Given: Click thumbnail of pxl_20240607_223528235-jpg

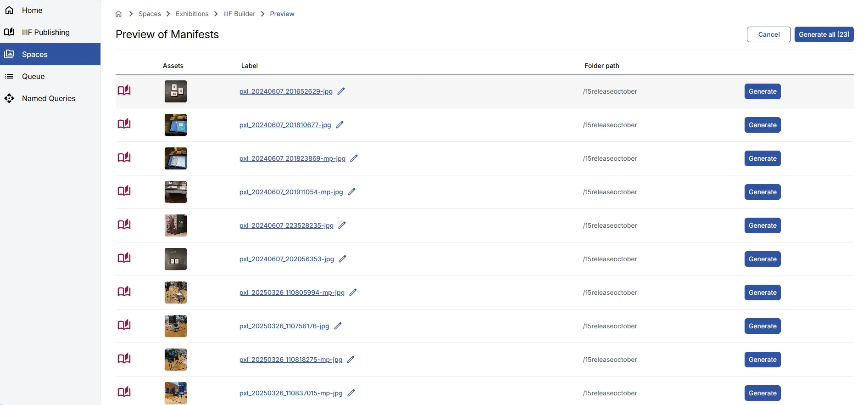Looking at the screenshot, I should click(x=176, y=225).
